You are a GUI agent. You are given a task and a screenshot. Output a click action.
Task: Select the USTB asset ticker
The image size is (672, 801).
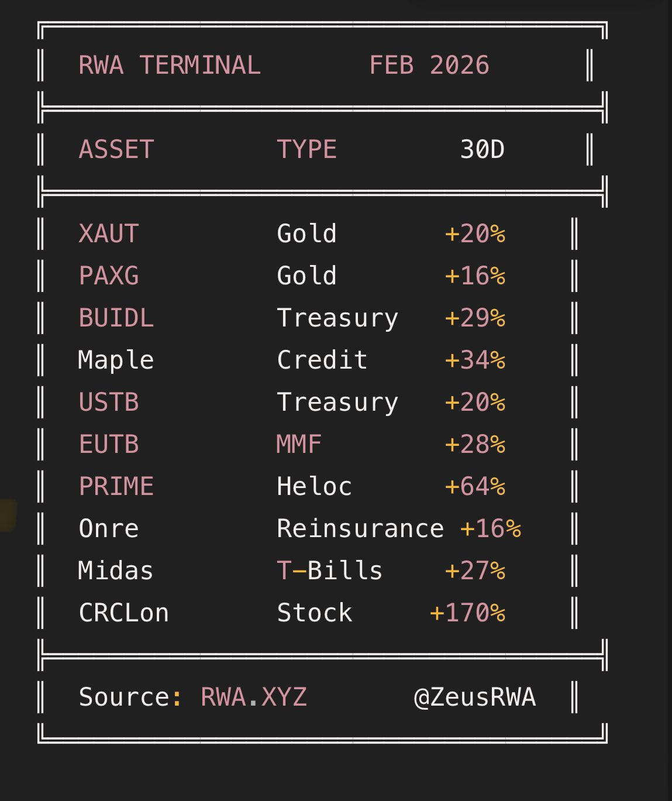tap(109, 402)
